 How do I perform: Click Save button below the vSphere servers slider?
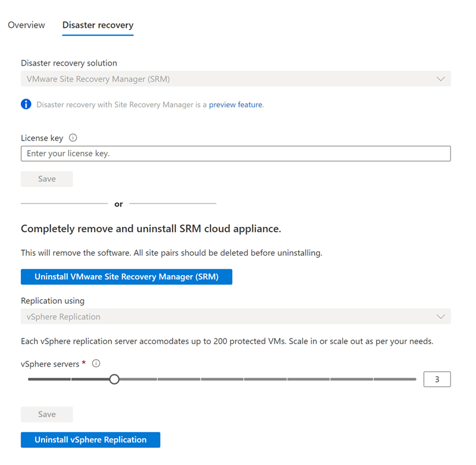click(47, 414)
